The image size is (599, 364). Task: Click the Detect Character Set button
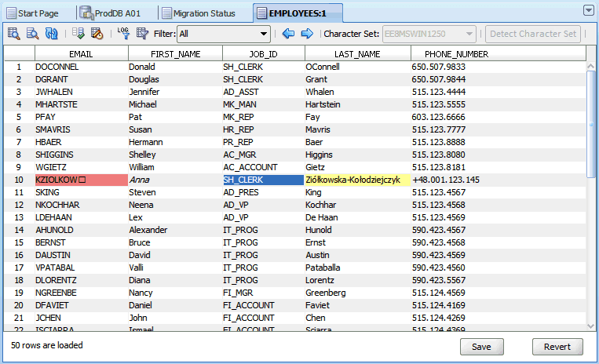(533, 34)
